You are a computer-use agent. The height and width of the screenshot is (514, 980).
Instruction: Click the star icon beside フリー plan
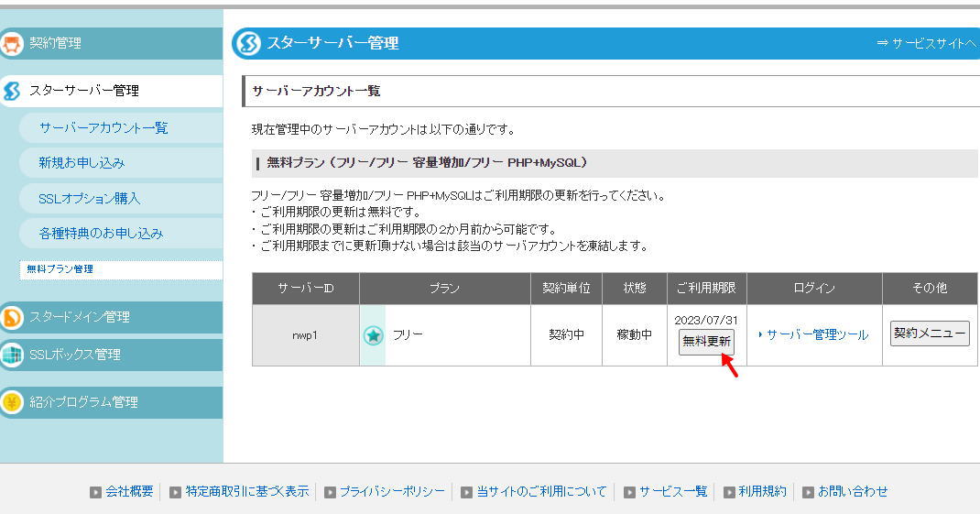(x=374, y=335)
